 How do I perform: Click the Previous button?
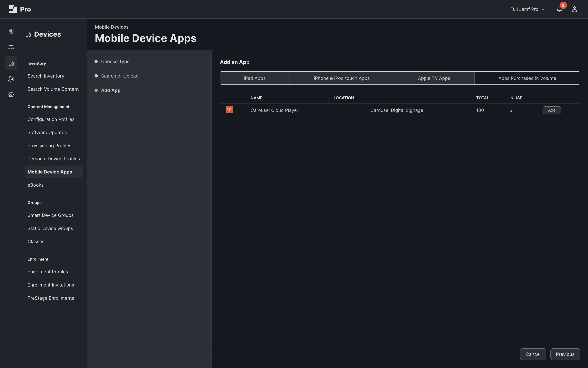[x=565, y=354]
